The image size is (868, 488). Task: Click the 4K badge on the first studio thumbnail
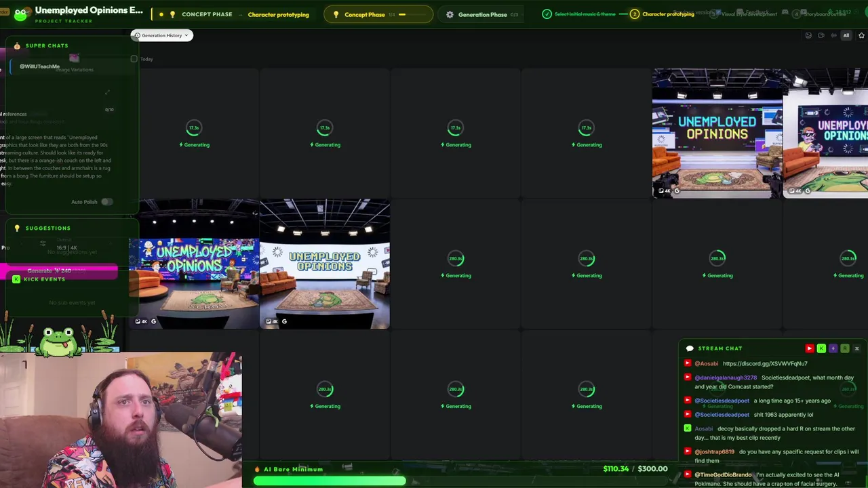click(666, 191)
